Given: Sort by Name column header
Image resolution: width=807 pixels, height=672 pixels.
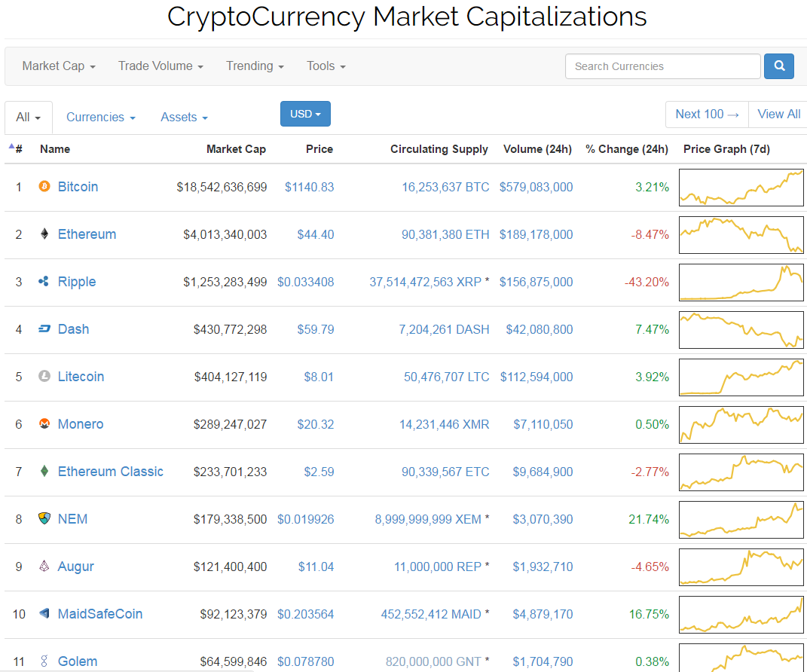Looking at the screenshot, I should [x=55, y=149].
